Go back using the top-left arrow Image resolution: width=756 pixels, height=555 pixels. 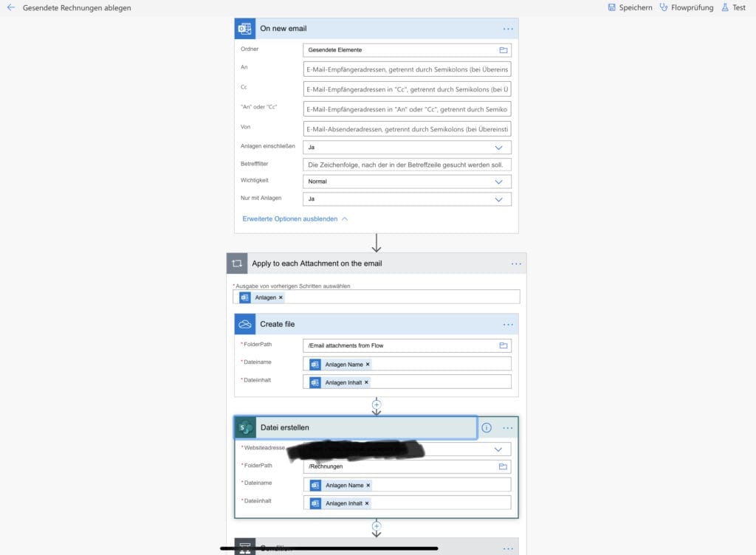point(11,7)
